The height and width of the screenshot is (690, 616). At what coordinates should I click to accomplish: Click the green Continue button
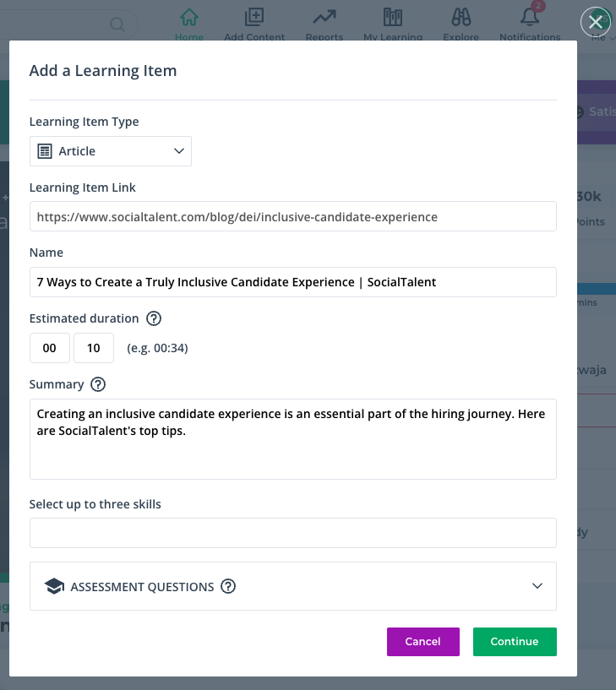pyautogui.click(x=515, y=642)
